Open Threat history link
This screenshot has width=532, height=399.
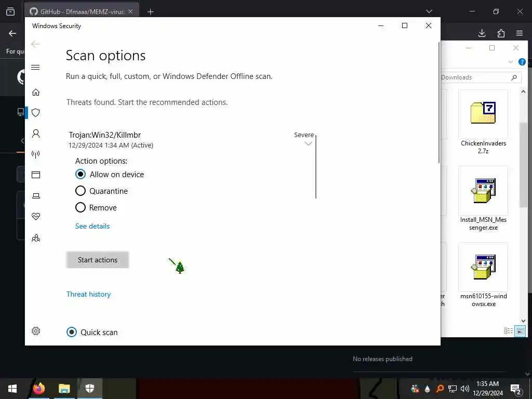click(x=88, y=294)
